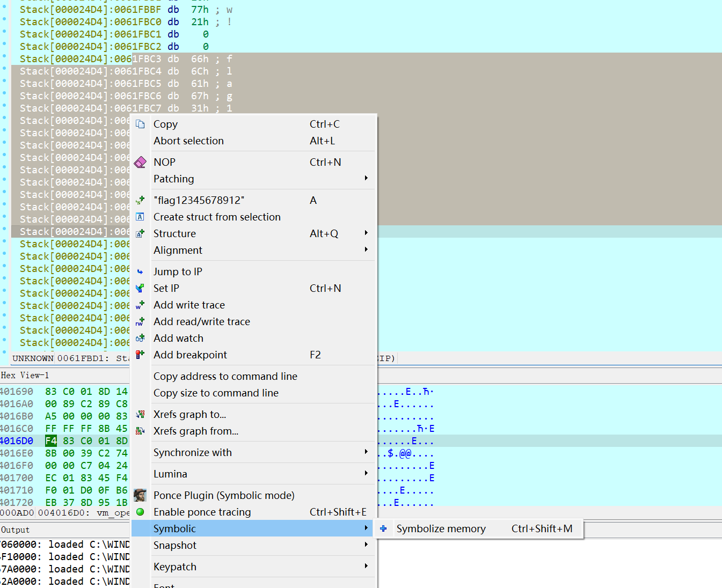The width and height of the screenshot is (722, 588).
Task: Click byte 45 in hex row 4016C0
Action: click(122, 429)
